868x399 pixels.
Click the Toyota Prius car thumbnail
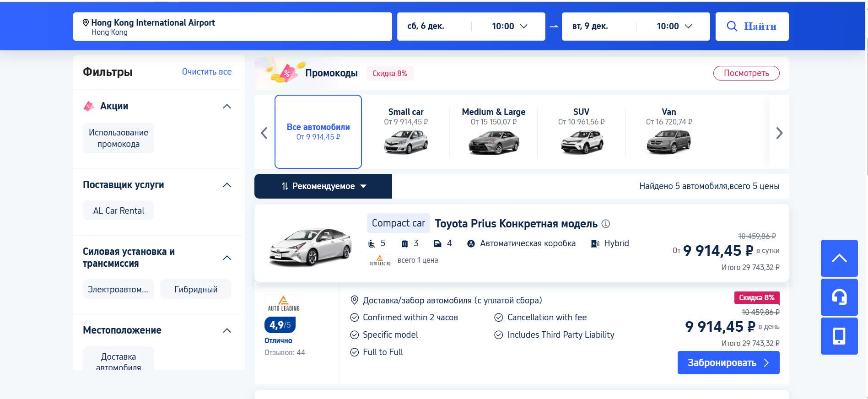point(310,247)
